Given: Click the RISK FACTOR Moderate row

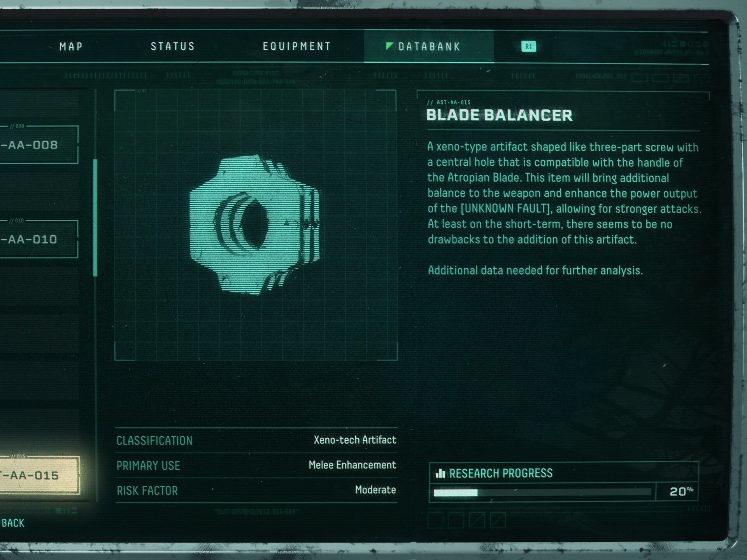Looking at the screenshot, I should [x=256, y=490].
